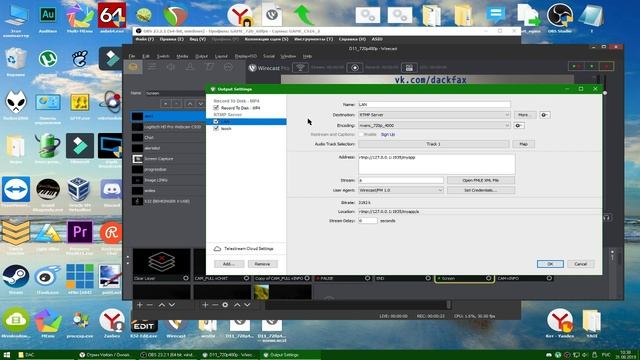Click down arrow in Wirecast layer list header

coord(200,104)
